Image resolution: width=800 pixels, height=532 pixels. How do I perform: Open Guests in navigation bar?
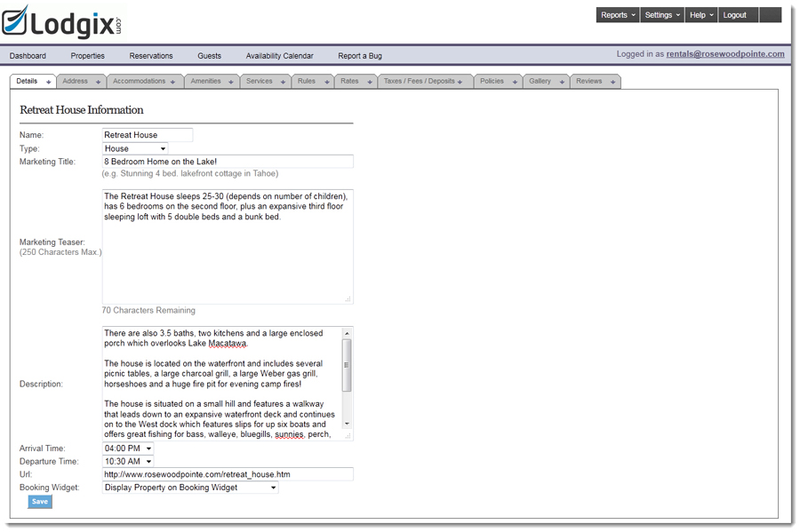(209, 56)
